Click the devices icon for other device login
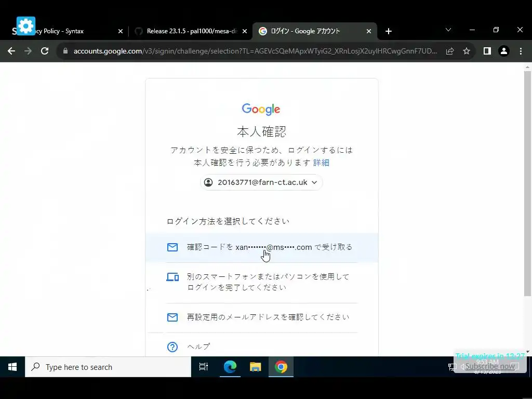The image size is (532, 399). pyautogui.click(x=172, y=277)
